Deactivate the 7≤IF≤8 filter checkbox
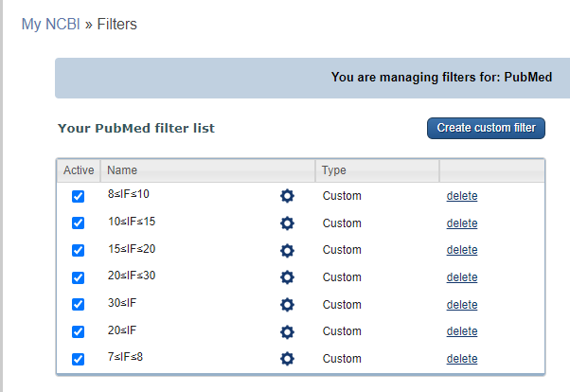Image resolution: width=570 pixels, height=392 pixels. (x=79, y=359)
